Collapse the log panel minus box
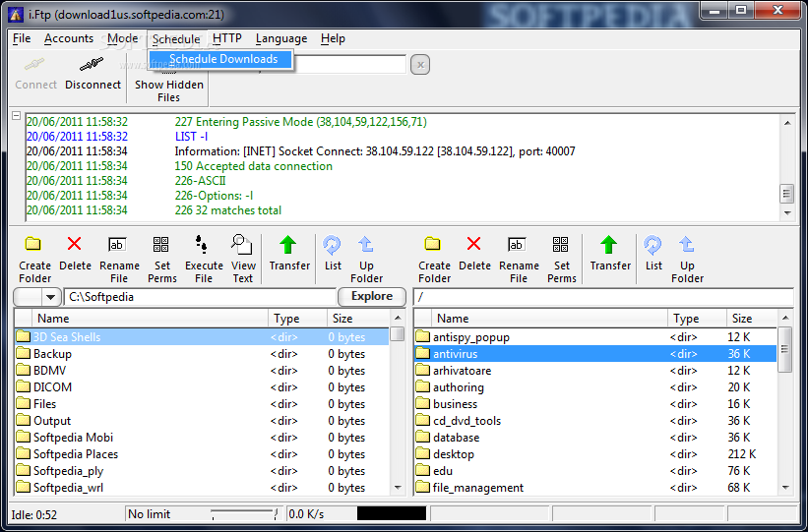This screenshot has height=532, width=808. [x=17, y=116]
